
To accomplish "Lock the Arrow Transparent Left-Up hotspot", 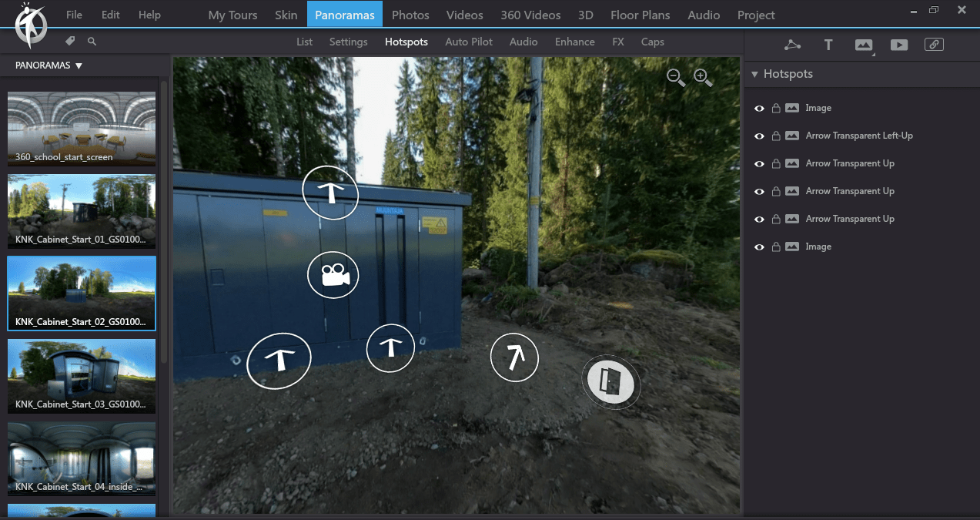I will 776,136.
